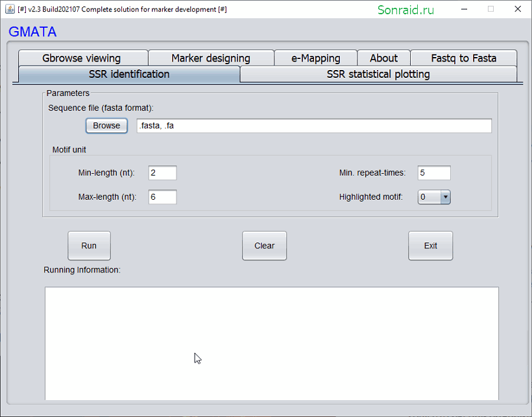This screenshot has height=417, width=532.
Task: Click the Sequence file (fasta format) label
Action: click(x=101, y=108)
